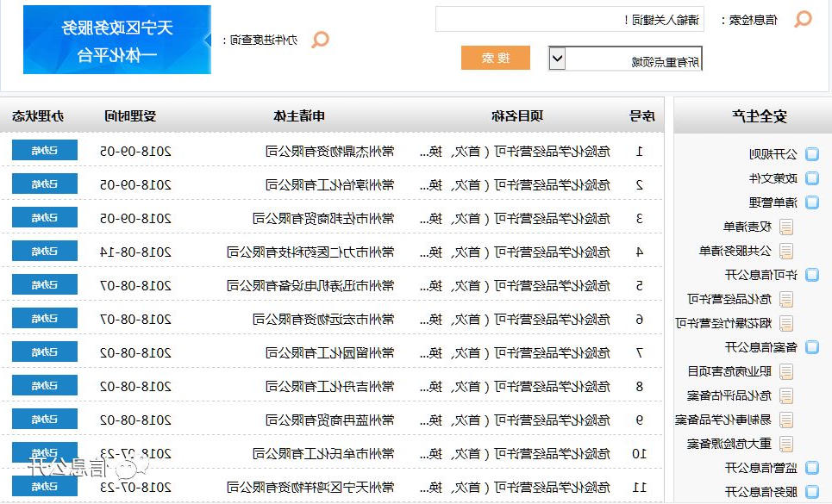Open the 常州杰鼎物资有限公司 applicant entry
The height and width of the screenshot is (504, 832).
pos(330,152)
